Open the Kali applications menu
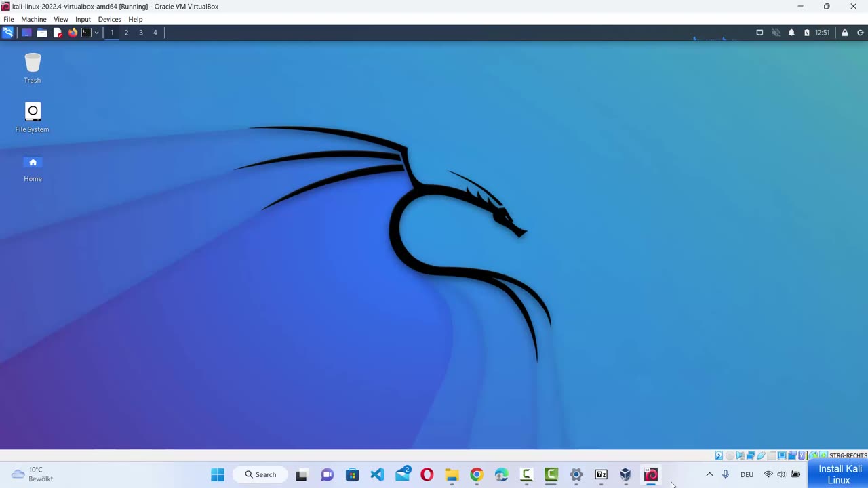868x488 pixels. pos(7,33)
